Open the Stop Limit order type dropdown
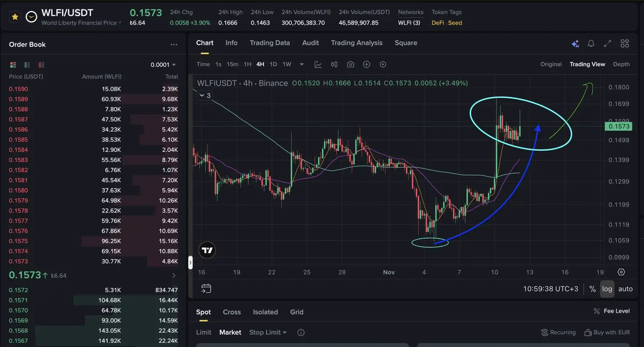Screen dimensions: 644x347 tap(268, 332)
